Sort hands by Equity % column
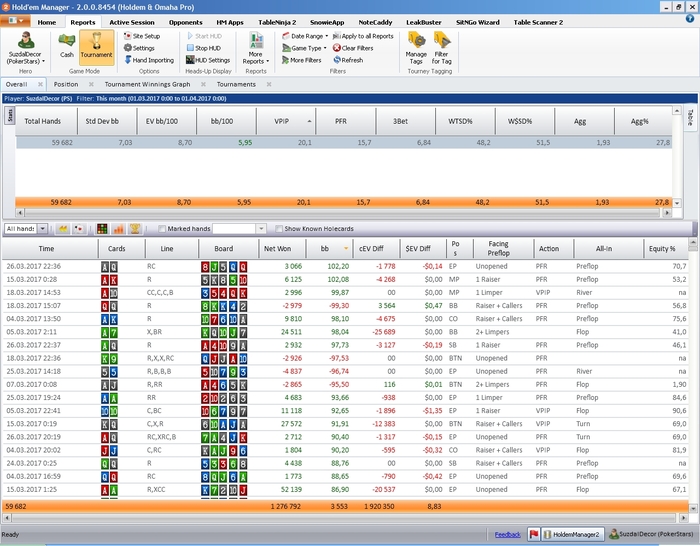This screenshot has height=546, width=700. click(x=665, y=249)
